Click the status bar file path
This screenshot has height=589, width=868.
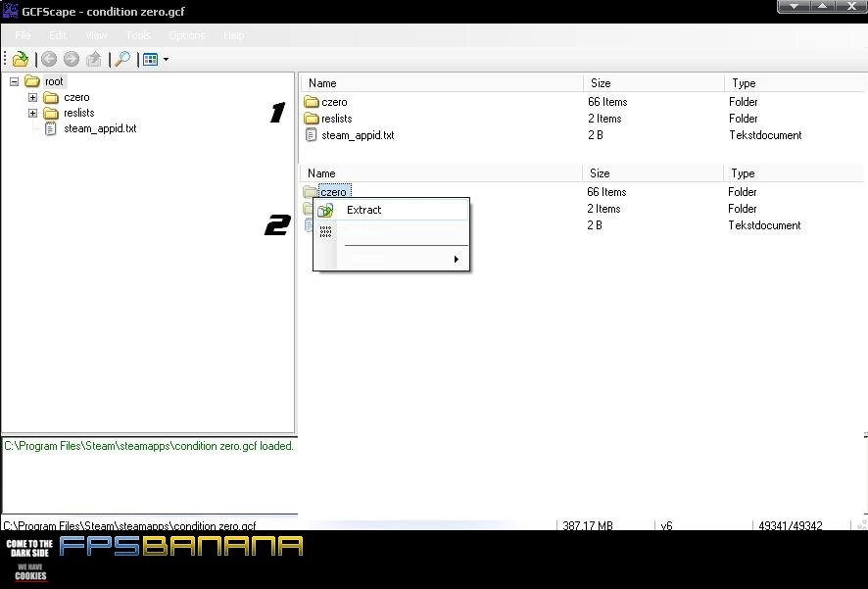(x=129, y=525)
